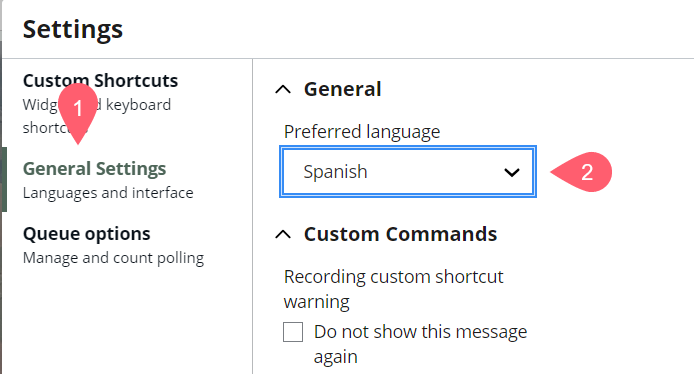694x374 pixels.
Task: Click the Do not show this message again label
Action: click(x=420, y=344)
